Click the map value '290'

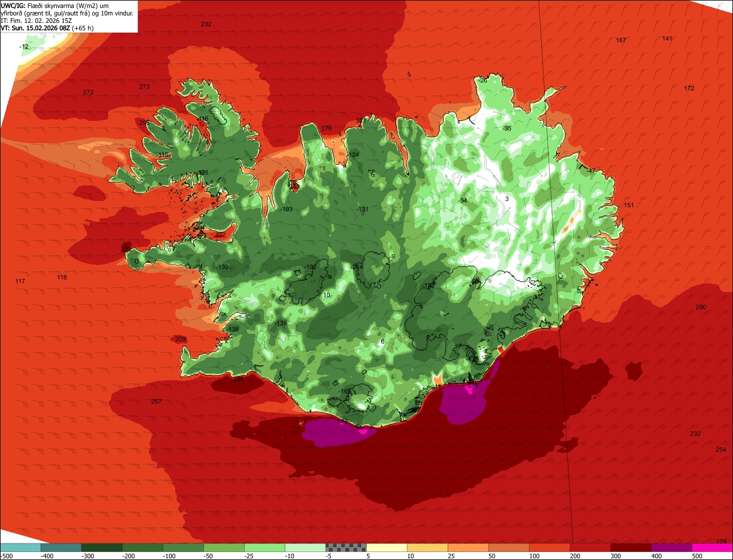701,307
